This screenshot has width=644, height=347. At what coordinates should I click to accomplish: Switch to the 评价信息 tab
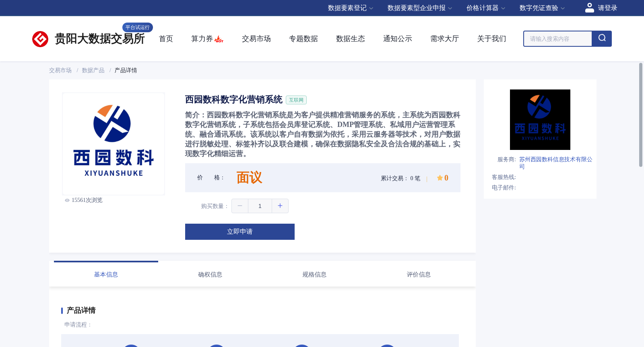pos(419,274)
